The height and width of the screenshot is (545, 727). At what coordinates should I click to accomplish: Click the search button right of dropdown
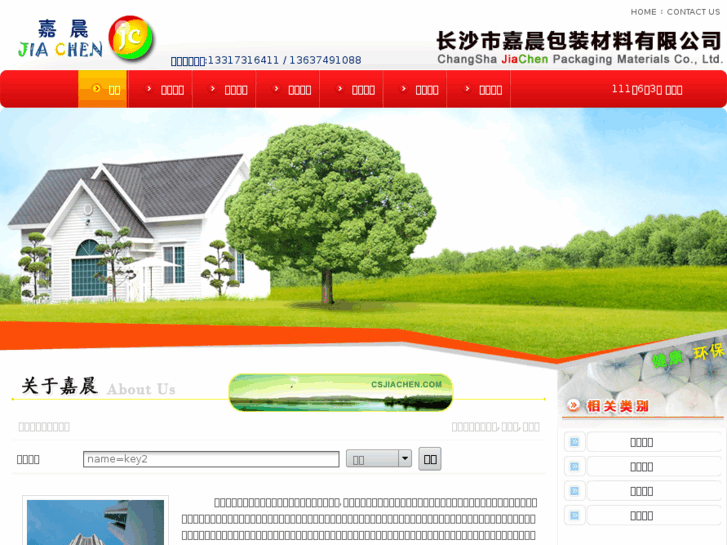[430, 459]
